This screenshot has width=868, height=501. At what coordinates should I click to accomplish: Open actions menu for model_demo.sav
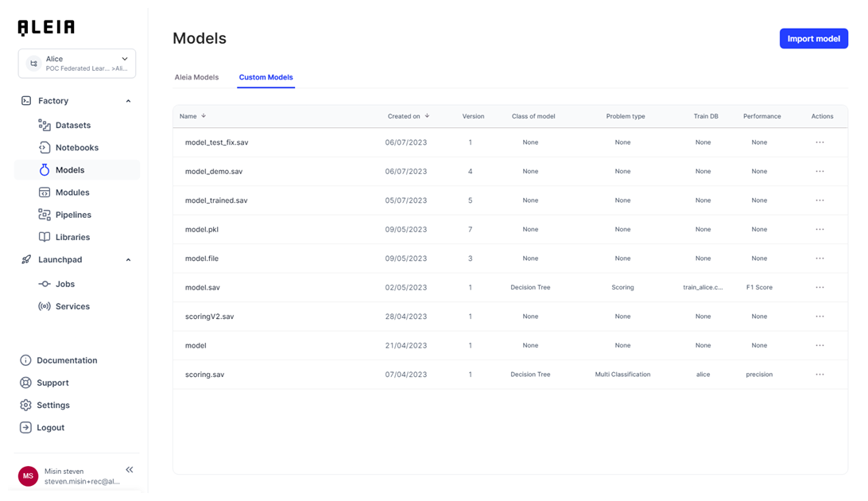[x=820, y=172]
